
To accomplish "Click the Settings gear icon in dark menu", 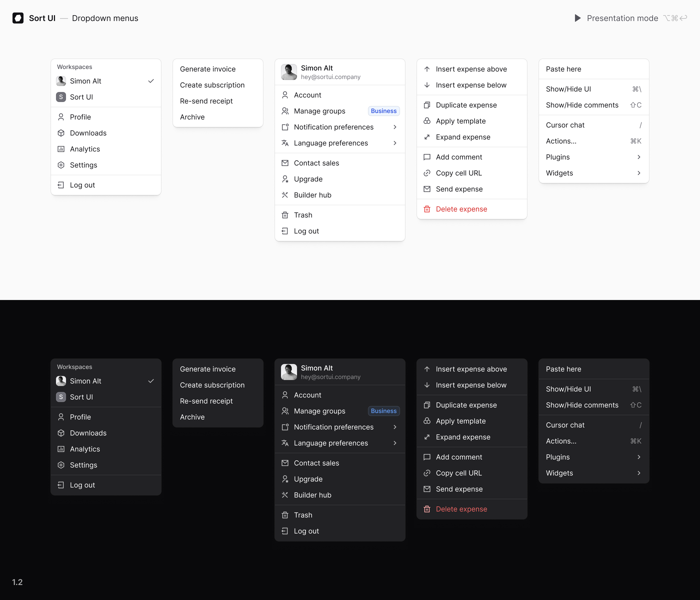I will click(61, 465).
